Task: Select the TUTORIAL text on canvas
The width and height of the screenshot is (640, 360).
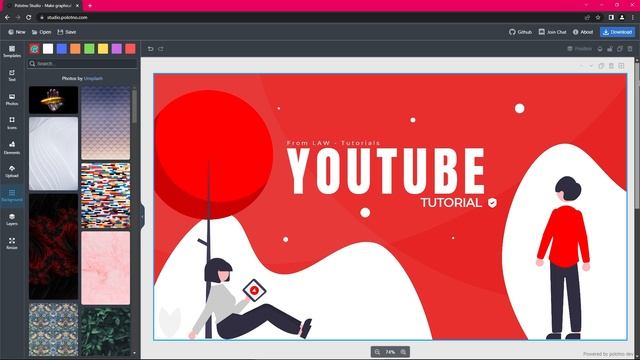Action: coord(451,202)
